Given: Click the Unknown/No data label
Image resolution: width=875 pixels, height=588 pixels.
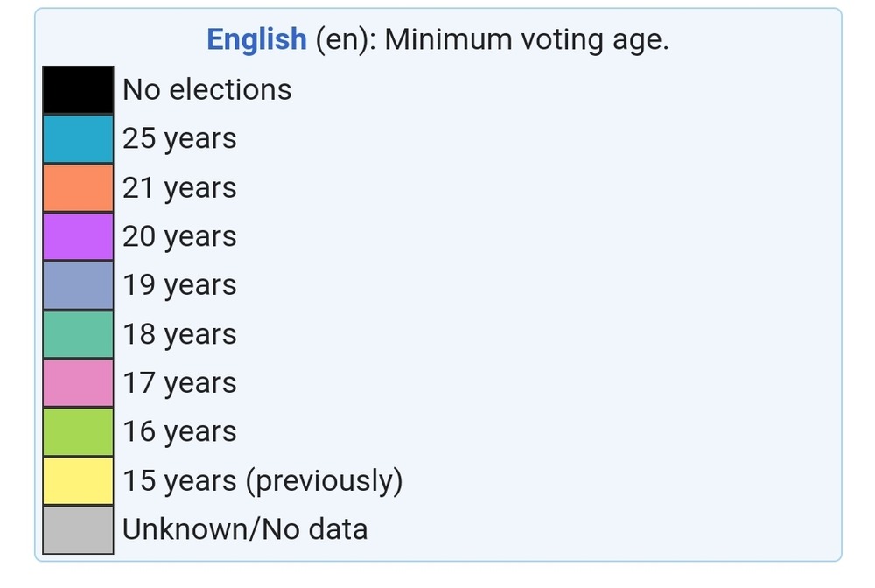Looking at the screenshot, I should (245, 529).
